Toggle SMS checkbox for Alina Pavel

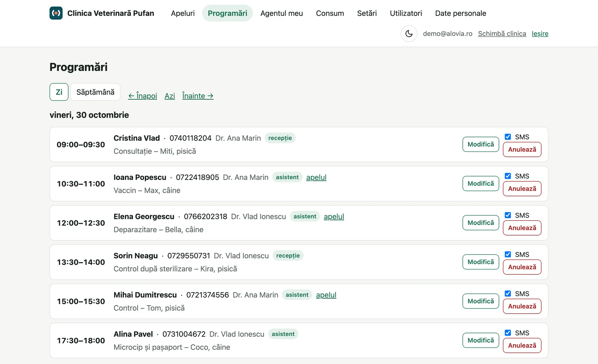point(508,333)
